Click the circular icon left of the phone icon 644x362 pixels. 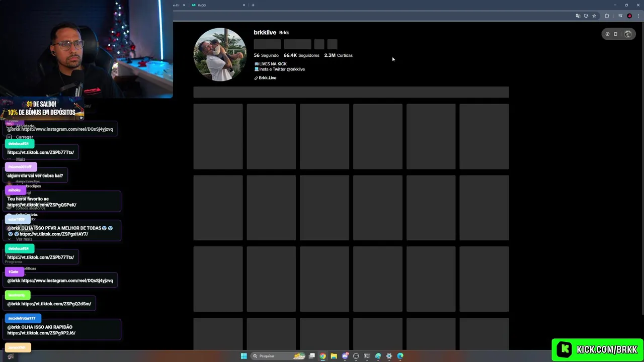(607, 34)
